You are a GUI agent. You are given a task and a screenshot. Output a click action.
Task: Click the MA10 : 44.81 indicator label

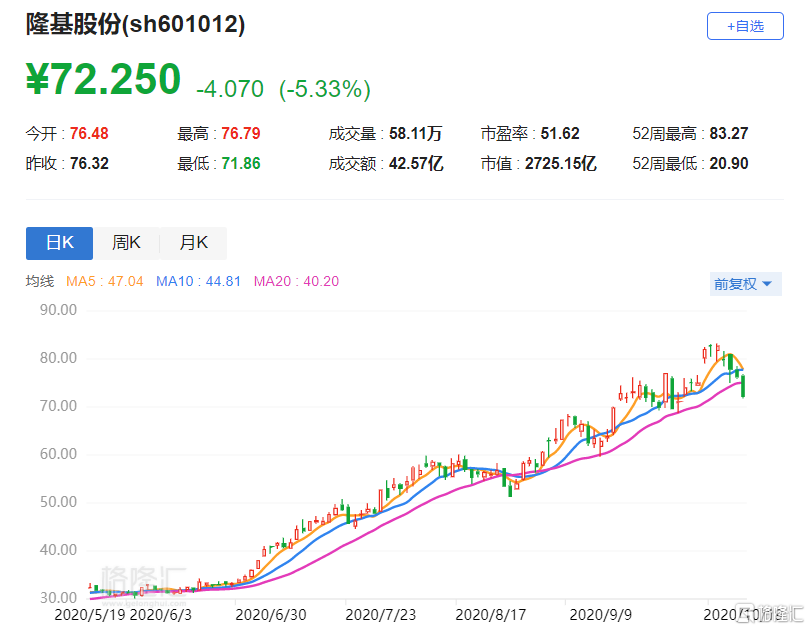[198, 281]
